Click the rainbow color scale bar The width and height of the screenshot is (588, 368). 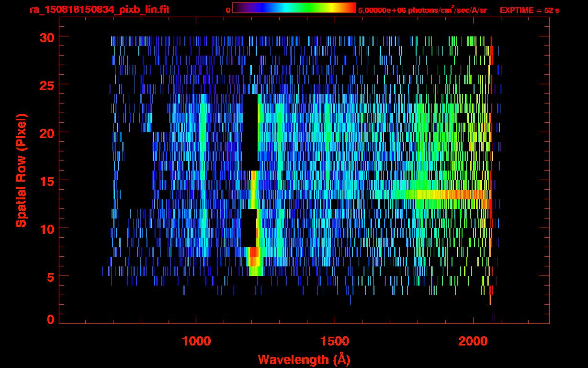click(293, 8)
